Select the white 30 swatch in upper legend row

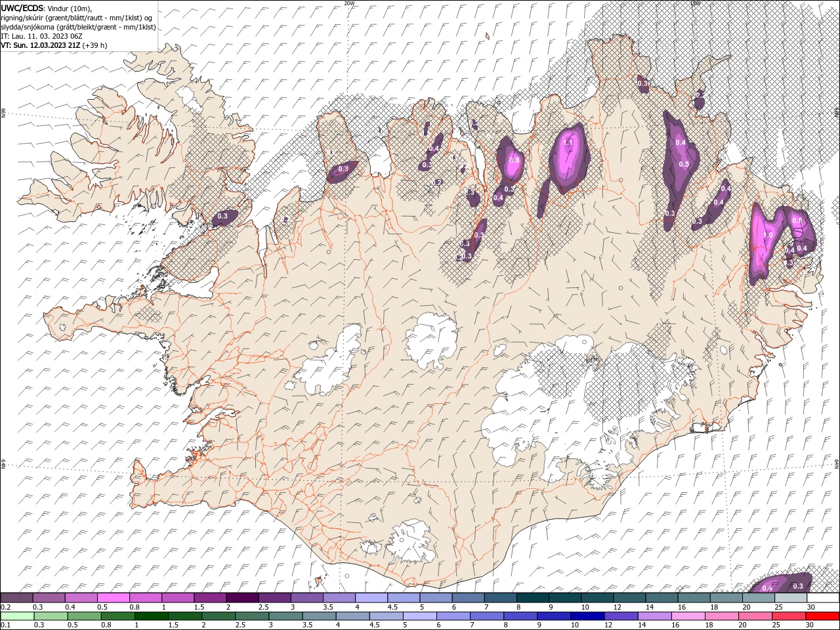pos(822,598)
